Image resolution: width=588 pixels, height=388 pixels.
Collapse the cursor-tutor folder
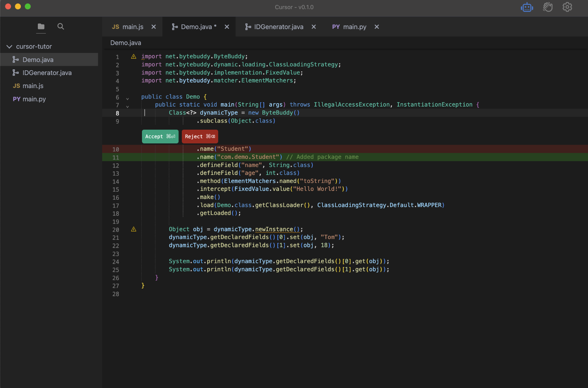[x=9, y=47]
